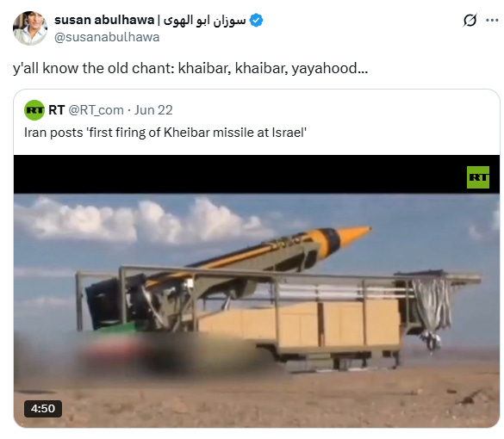Open the three-dot more options menu

point(492,21)
